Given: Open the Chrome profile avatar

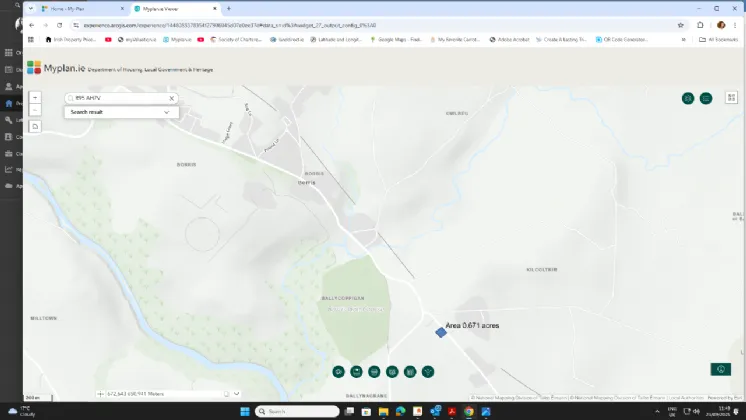Looking at the screenshot, I should [721, 25].
